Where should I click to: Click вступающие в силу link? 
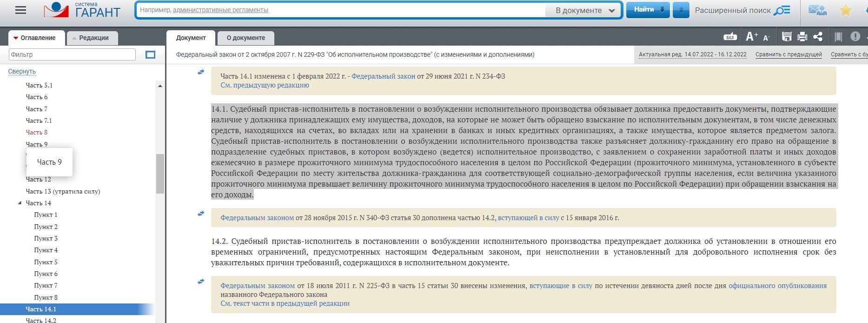561,286
